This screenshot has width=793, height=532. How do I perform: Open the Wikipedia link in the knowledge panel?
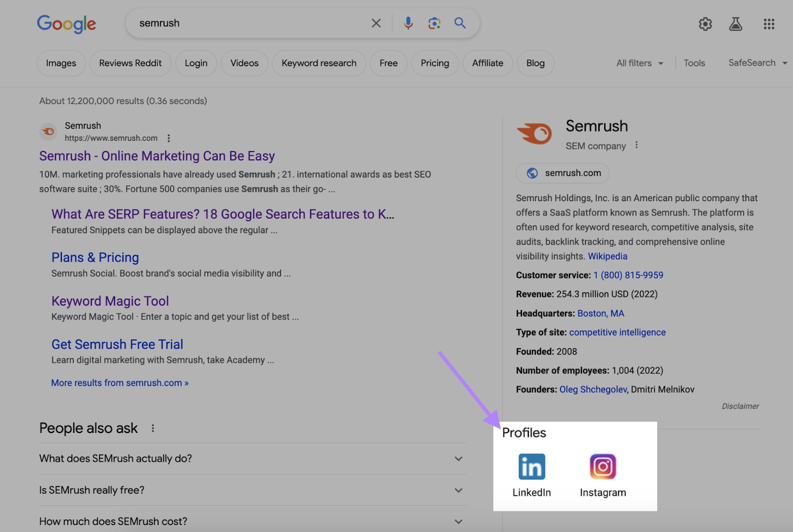[x=608, y=256]
